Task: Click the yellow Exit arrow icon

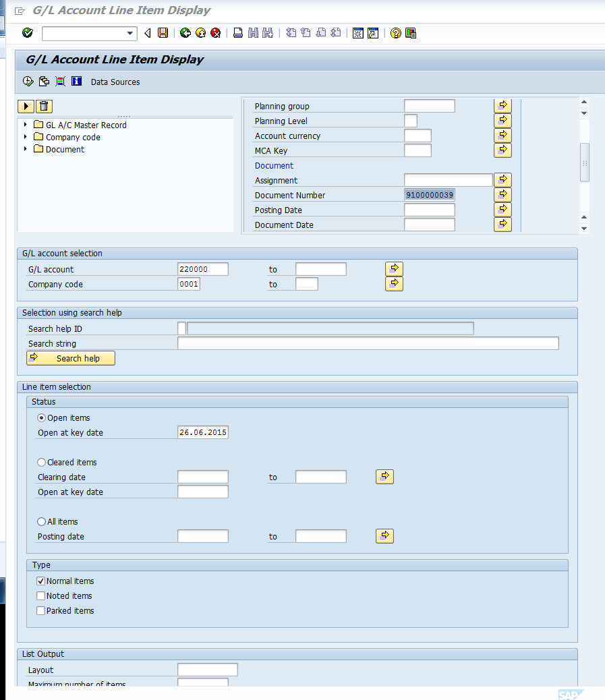Action: click(200, 33)
